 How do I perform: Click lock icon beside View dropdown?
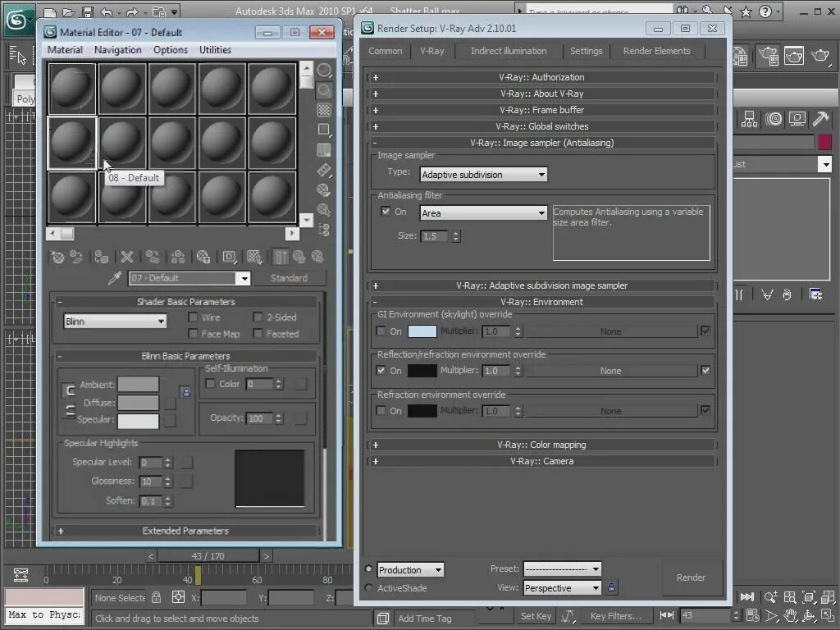(611, 587)
